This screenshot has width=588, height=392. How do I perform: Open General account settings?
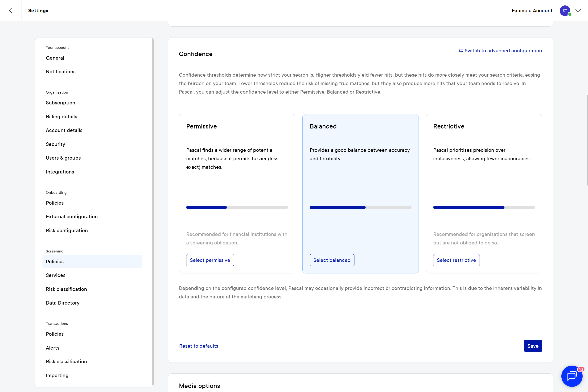click(x=55, y=58)
